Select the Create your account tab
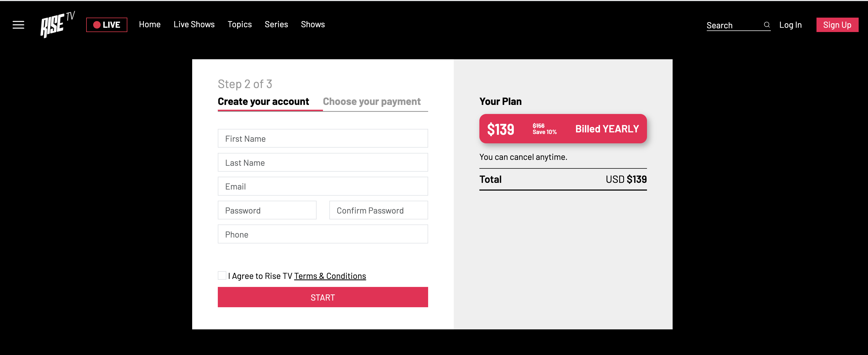This screenshot has width=868, height=355. [x=263, y=101]
